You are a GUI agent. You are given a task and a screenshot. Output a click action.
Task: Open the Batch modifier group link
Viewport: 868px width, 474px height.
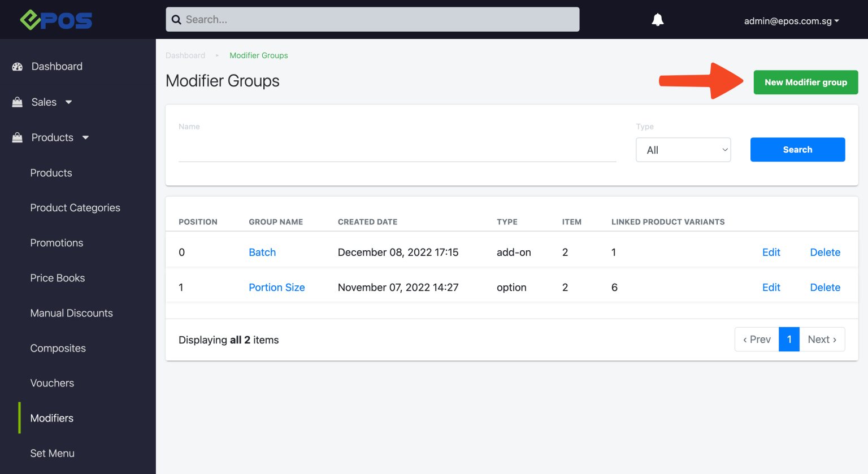[262, 253]
